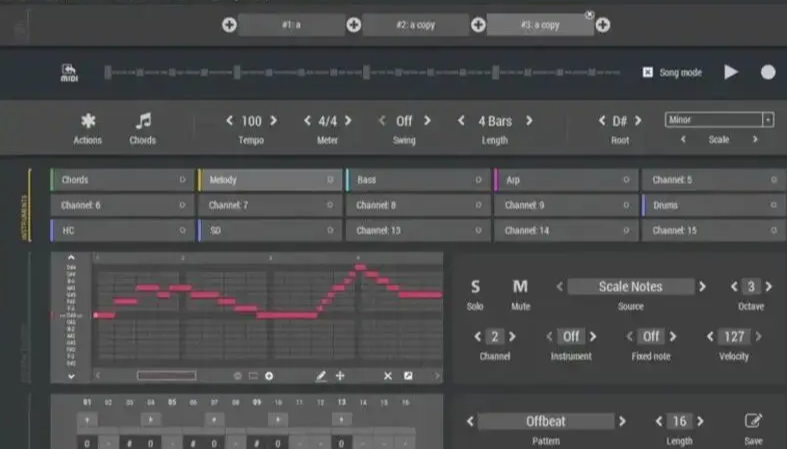
Task: Select the pencil draw tool in piano roll
Action: (321, 376)
